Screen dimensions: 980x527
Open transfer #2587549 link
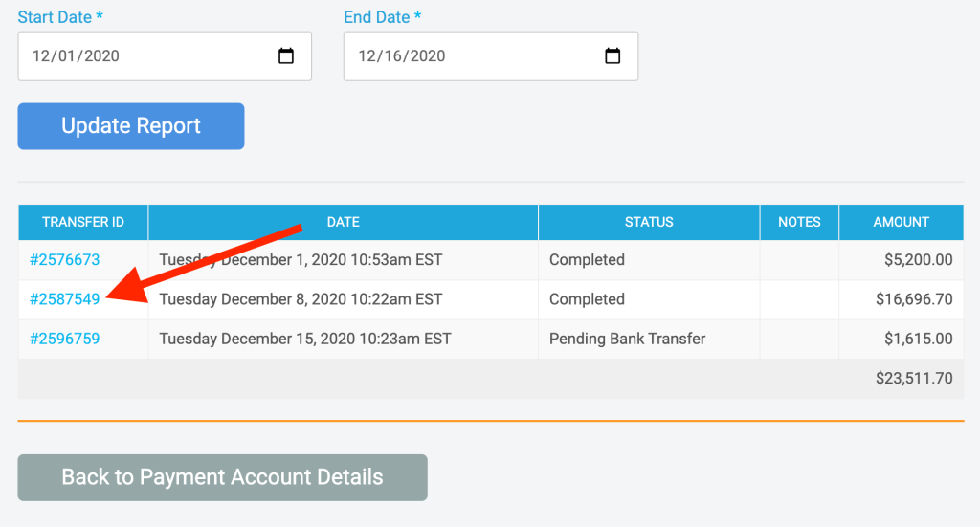(64, 299)
